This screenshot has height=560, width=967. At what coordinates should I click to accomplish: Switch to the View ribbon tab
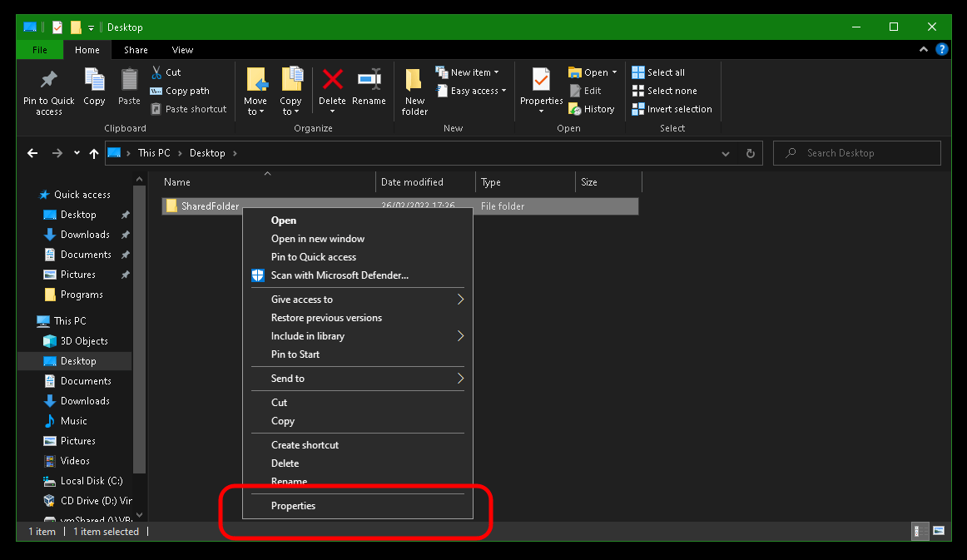(x=182, y=50)
